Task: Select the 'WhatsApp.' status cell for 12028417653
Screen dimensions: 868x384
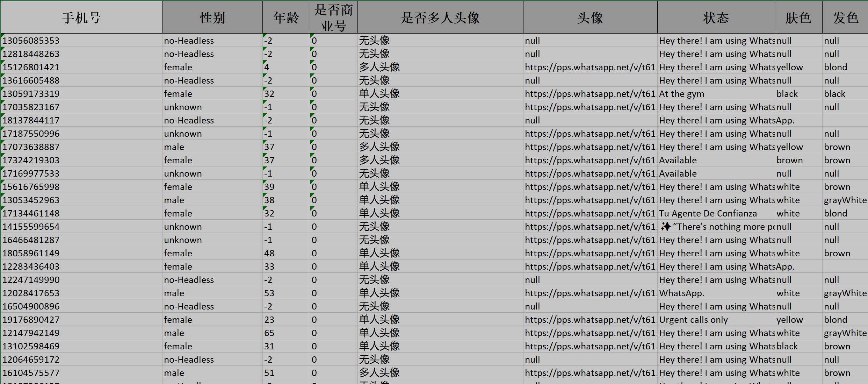Action: point(716,293)
